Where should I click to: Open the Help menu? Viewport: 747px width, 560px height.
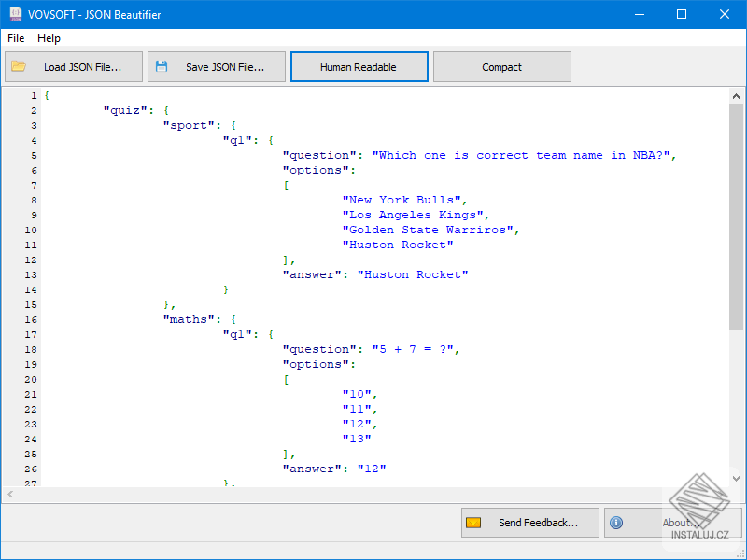click(x=49, y=38)
